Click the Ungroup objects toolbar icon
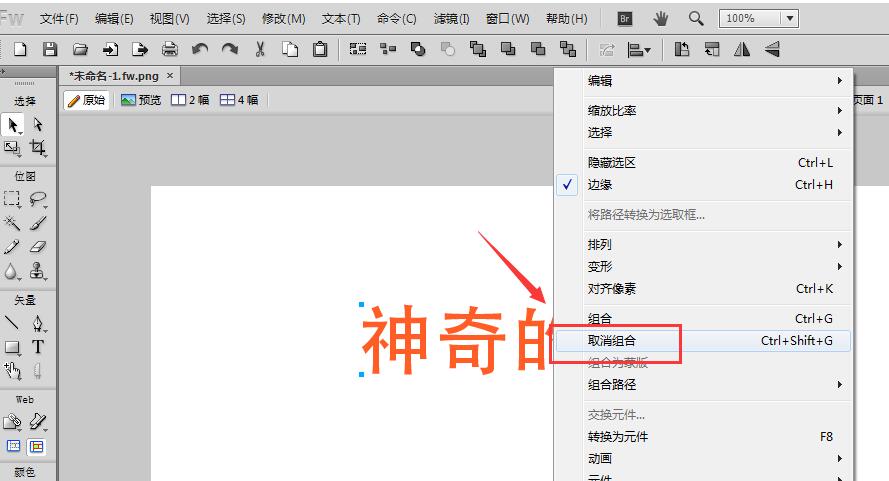Screen dimensions: 889x481 pos(388,49)
